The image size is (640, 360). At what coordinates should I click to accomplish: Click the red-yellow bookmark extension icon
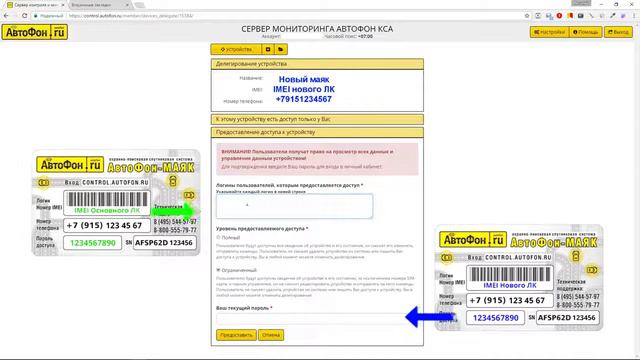click(570, 16)
